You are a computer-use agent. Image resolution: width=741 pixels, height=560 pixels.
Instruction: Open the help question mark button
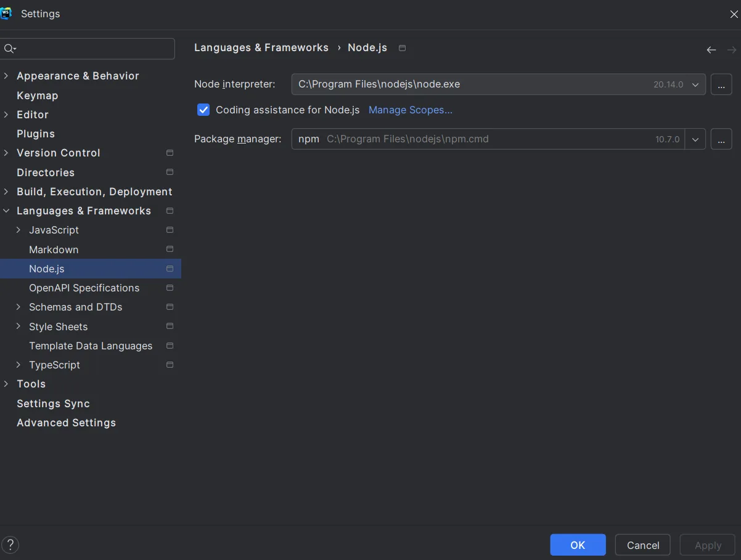tap(10, 545)
